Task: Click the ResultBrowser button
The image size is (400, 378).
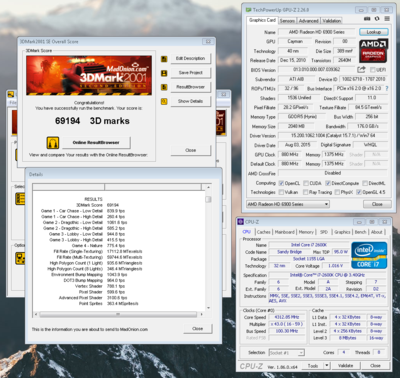Action: 190,87
